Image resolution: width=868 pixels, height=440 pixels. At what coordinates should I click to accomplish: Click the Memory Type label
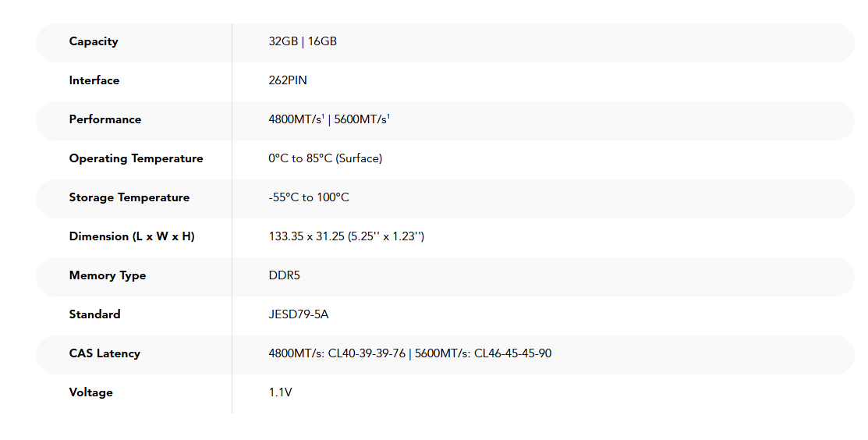108,275
